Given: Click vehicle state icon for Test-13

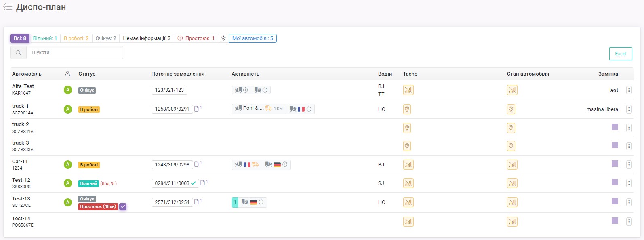Looking at the screenshot, I should (x=512, y=202).
